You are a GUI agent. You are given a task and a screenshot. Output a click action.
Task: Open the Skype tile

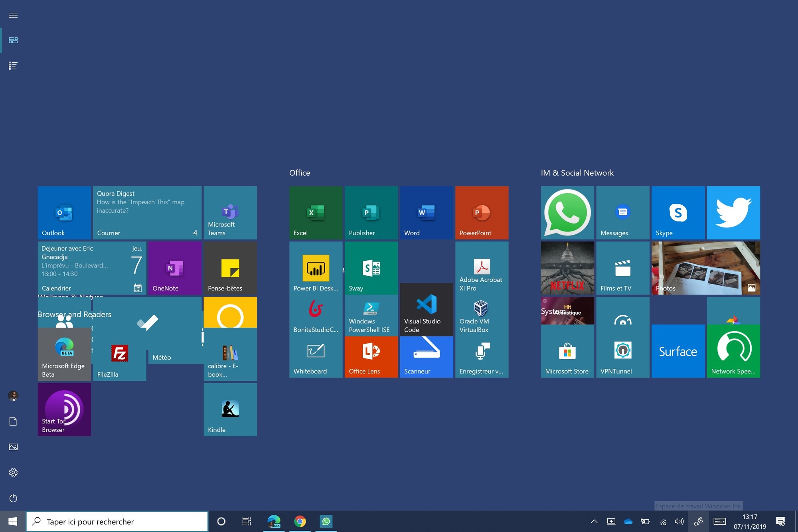[x=678, y=213]
